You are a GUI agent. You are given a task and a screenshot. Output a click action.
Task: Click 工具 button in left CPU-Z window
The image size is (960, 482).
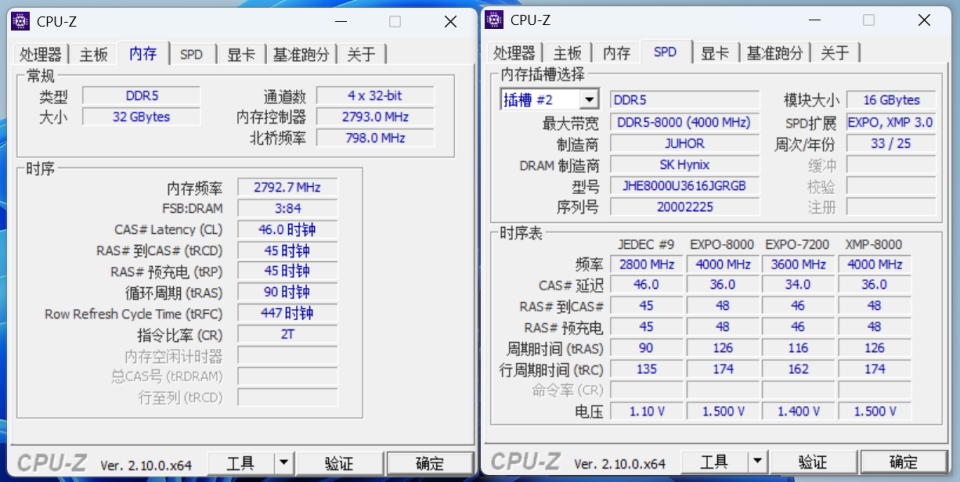click(241, 463)
